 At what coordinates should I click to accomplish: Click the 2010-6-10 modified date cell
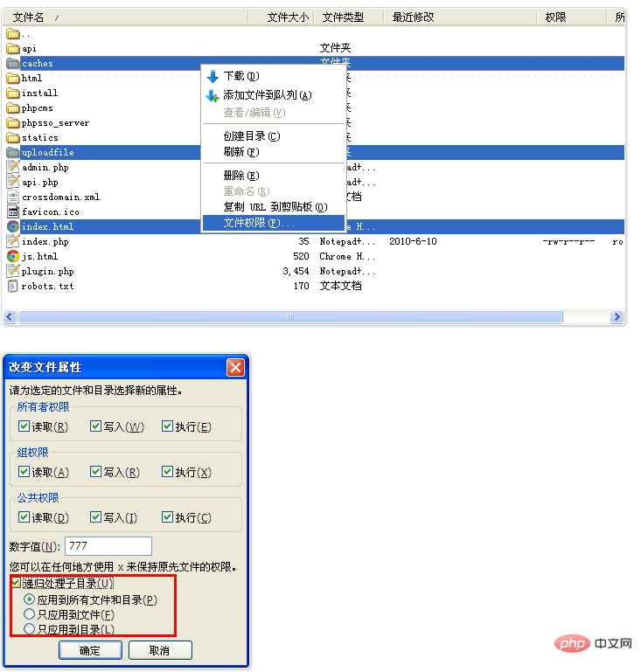click(413, 242)
